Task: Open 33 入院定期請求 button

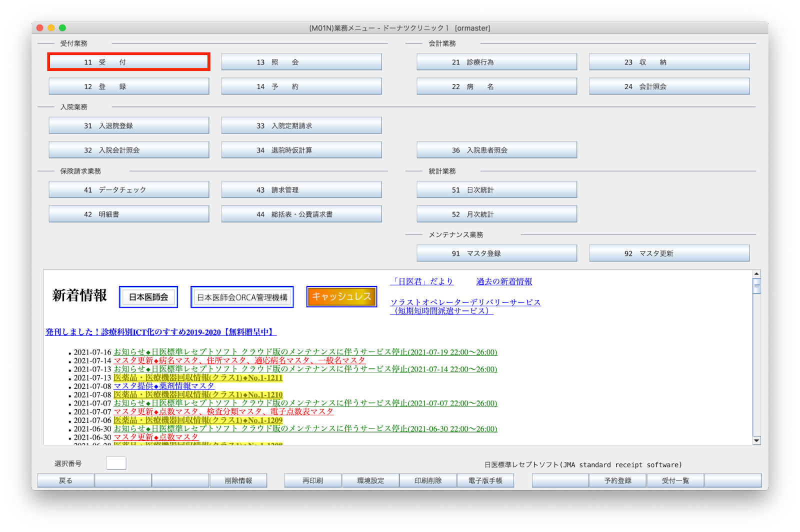Action: coord(301,125)
